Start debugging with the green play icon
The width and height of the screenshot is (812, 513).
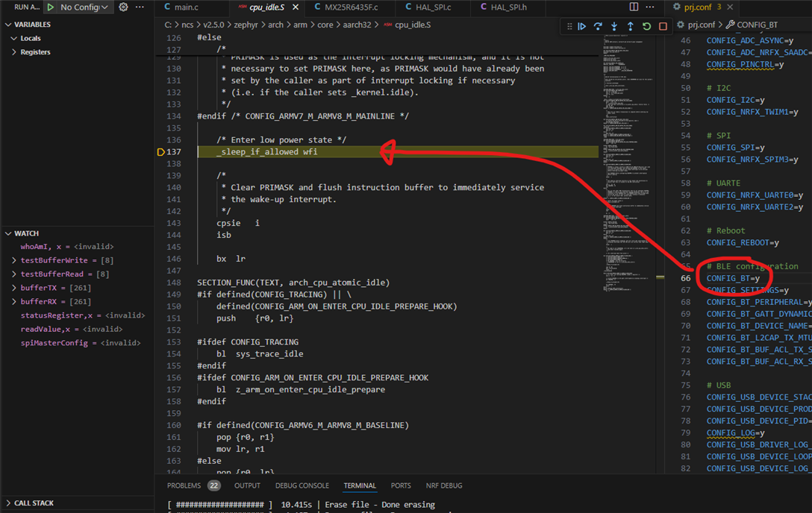pyautogui.click(x=50, y=7)
